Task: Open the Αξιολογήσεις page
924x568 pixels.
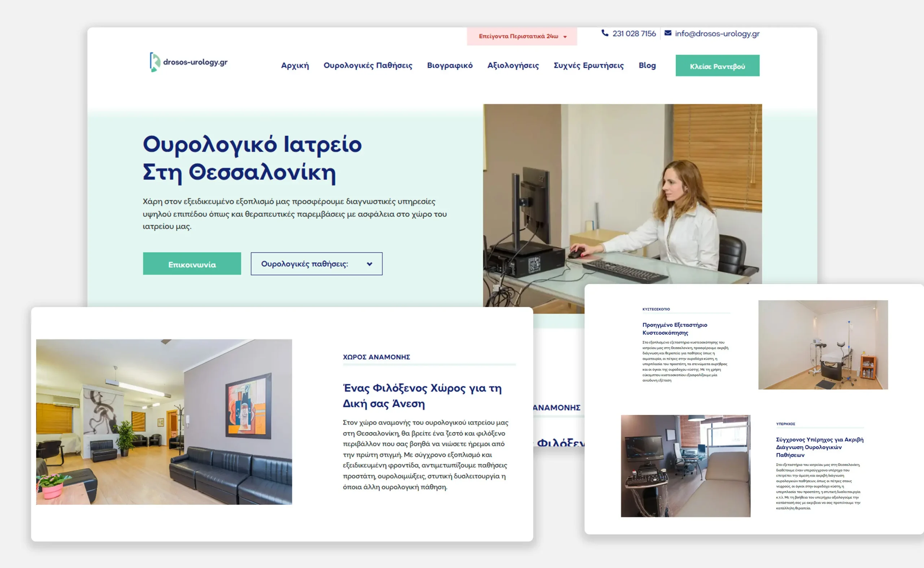Action: click(x=513, y=66)
